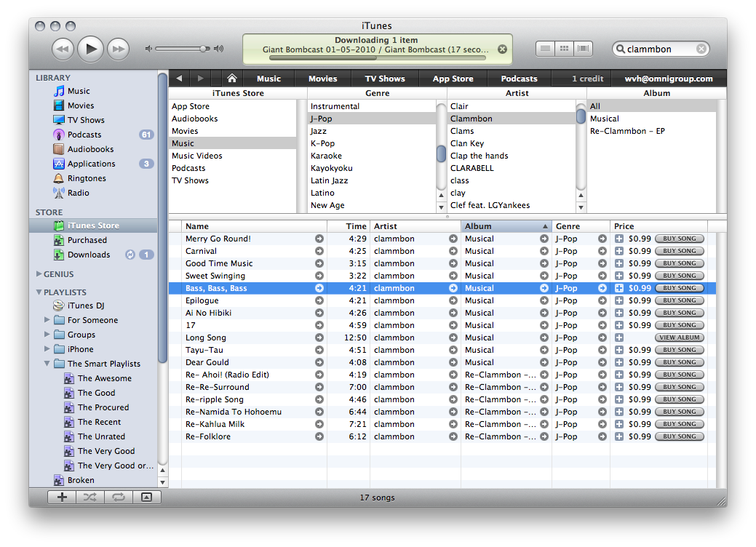
Task: Sort songs by the Name column header
Action: (x=255, y=226)
